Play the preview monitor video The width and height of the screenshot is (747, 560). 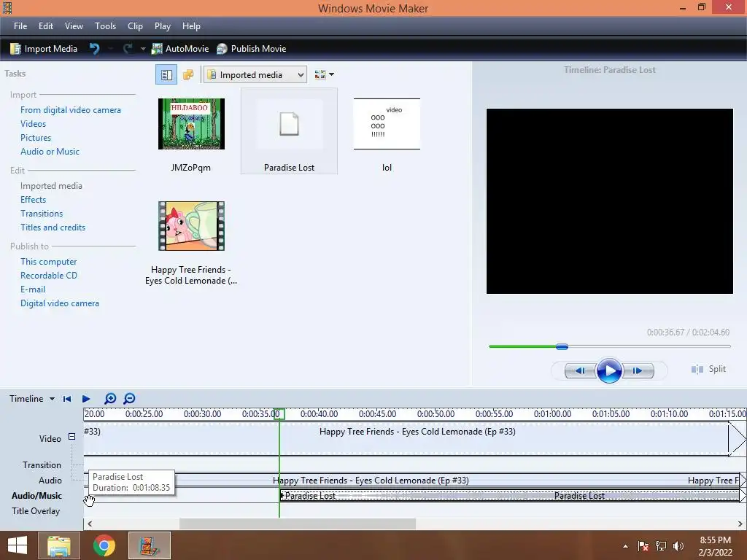(x=609, y=370)
